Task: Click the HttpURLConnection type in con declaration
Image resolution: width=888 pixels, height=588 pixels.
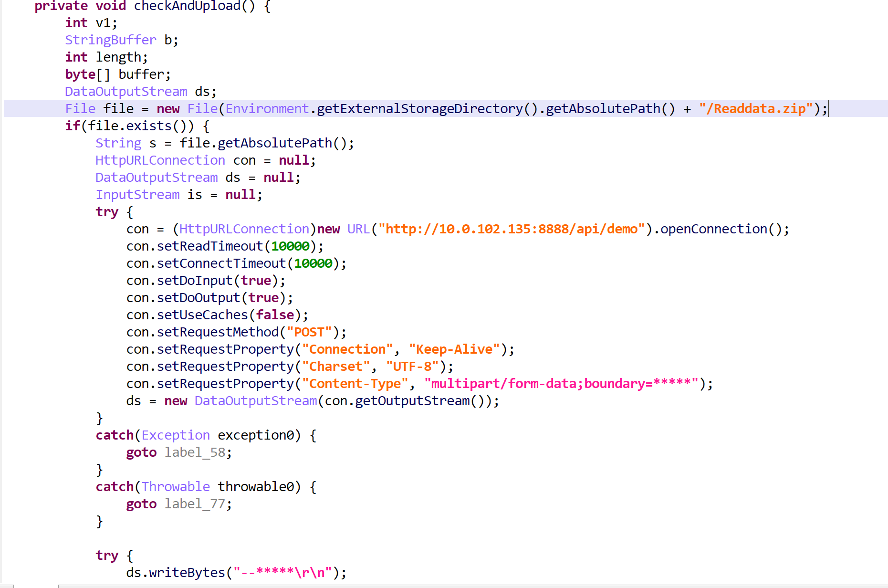Action: click(160, 160)
